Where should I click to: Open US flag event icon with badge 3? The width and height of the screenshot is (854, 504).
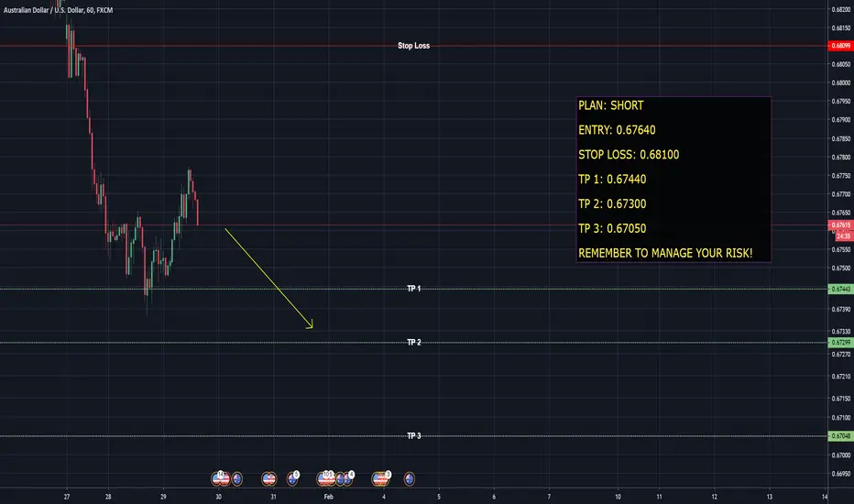[x=380, y=478]
